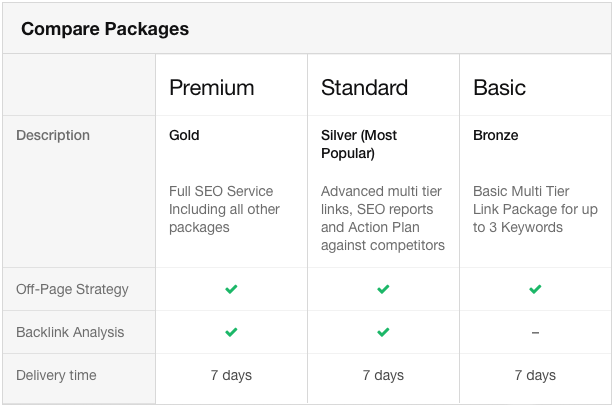Click the Full SEO Service description text

point(224,209)
